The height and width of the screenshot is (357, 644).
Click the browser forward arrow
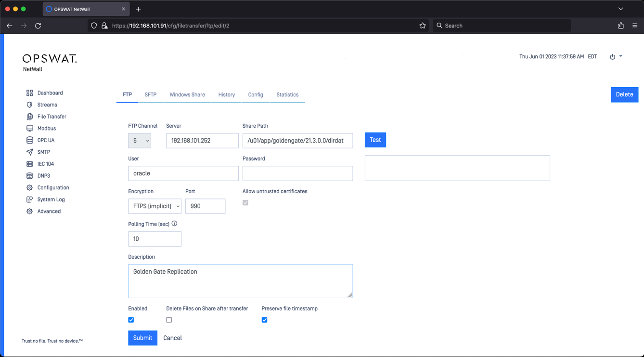[x=24, y=26]
